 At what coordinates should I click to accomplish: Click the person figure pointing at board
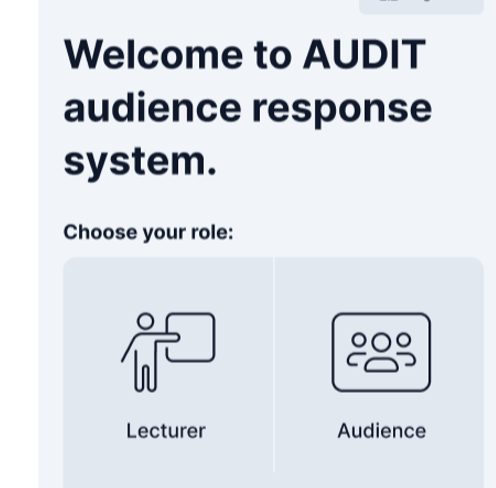point(149,352)
